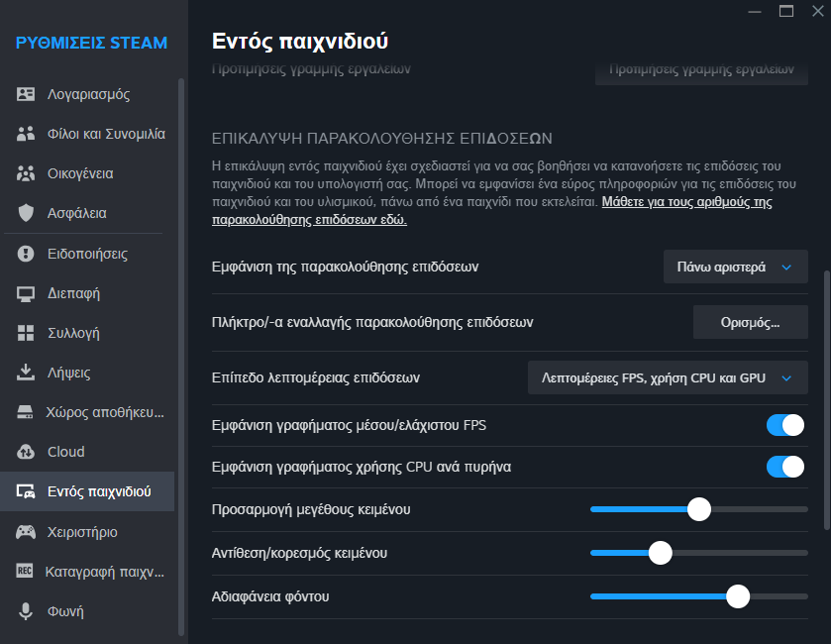Screen dimensions: 831x644
Task: Click the Λογαριασμός account card icon
Action: [27, 94]
